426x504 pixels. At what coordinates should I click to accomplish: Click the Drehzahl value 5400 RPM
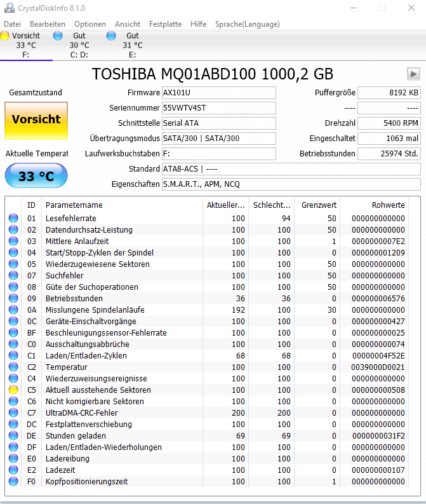click(389, 123)
